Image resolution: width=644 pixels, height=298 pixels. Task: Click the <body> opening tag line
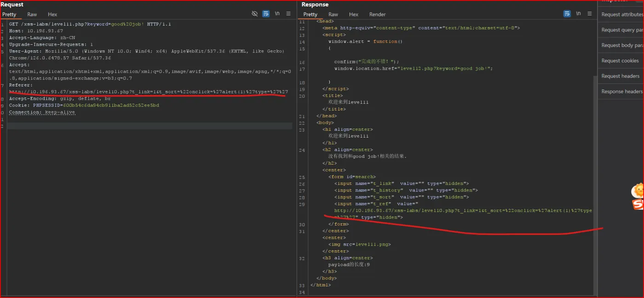pyautogui.click(x=325, y=123)
